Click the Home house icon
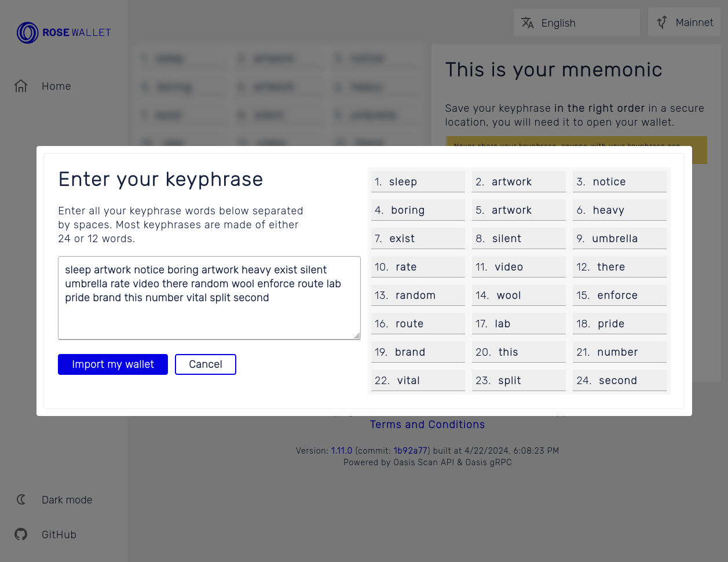728x562 pixels. [x=21, y=86]
